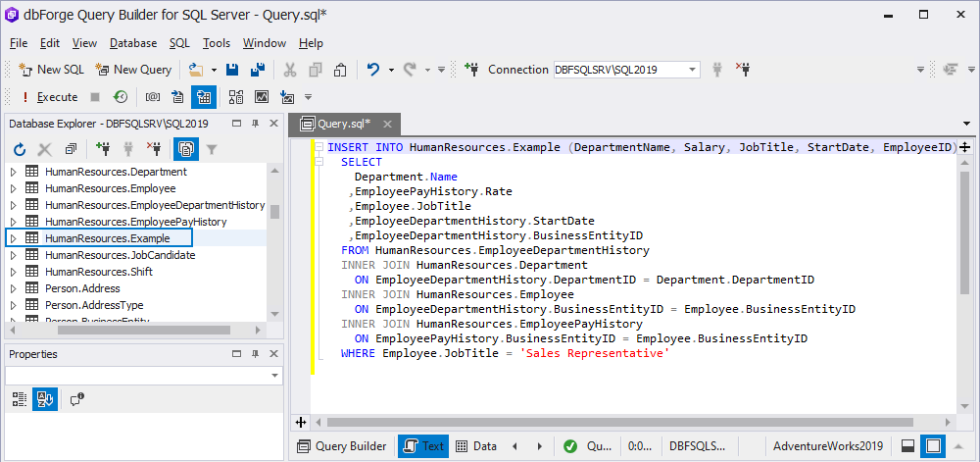Click the Save All icon
Viewport: 980px width, 462px height.
pyautogui.click(x=257, y=70)
